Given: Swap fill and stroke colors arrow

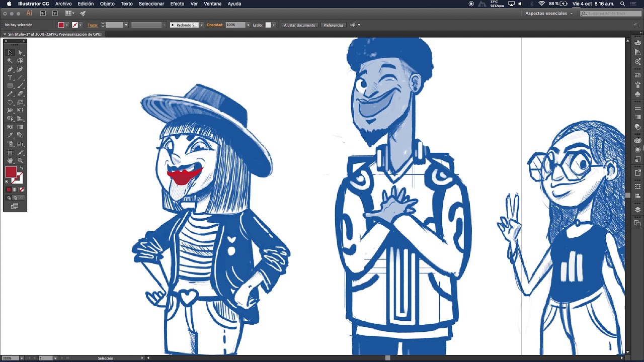Looking at the screenshot, I should click(x=21, y=167).
